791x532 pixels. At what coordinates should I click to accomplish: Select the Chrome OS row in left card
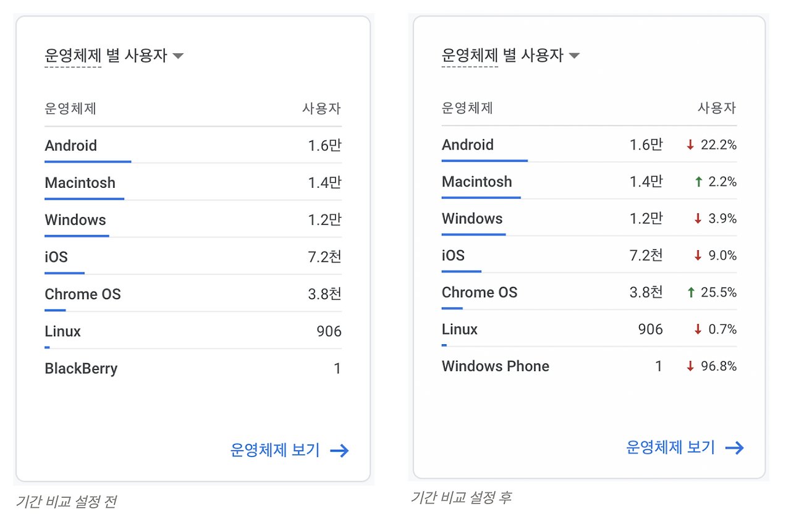(x=193, y=294)
